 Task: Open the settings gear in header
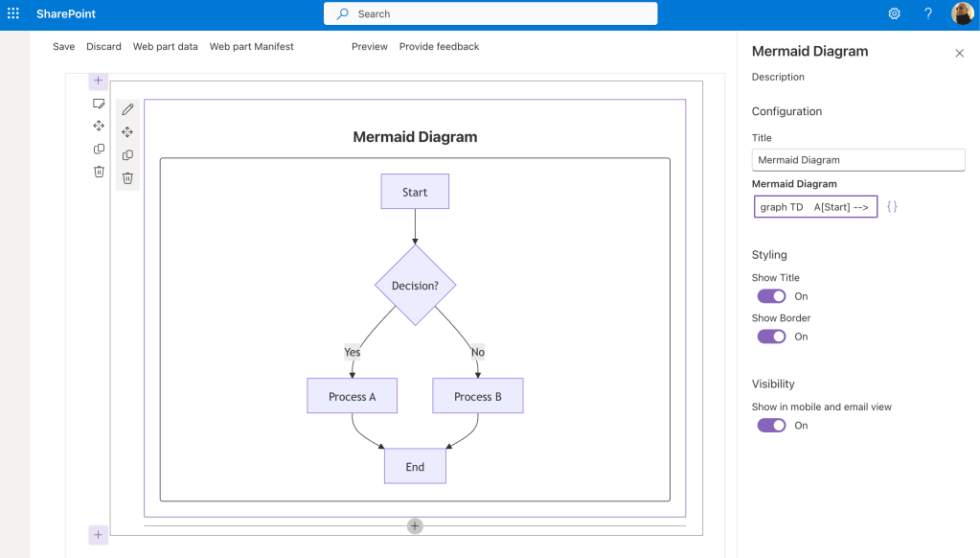pyautogui.click(x=894, y=13)
